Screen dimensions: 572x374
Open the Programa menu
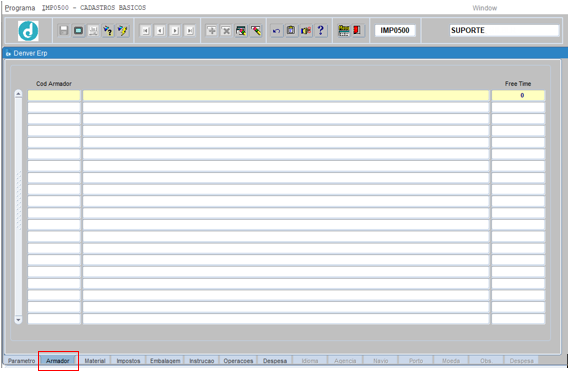pyautogui.click(x=20, y=8)
